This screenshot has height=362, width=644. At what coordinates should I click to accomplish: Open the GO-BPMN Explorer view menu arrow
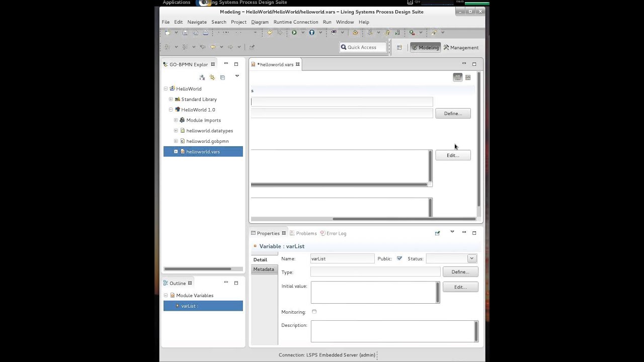pos(237,76)
